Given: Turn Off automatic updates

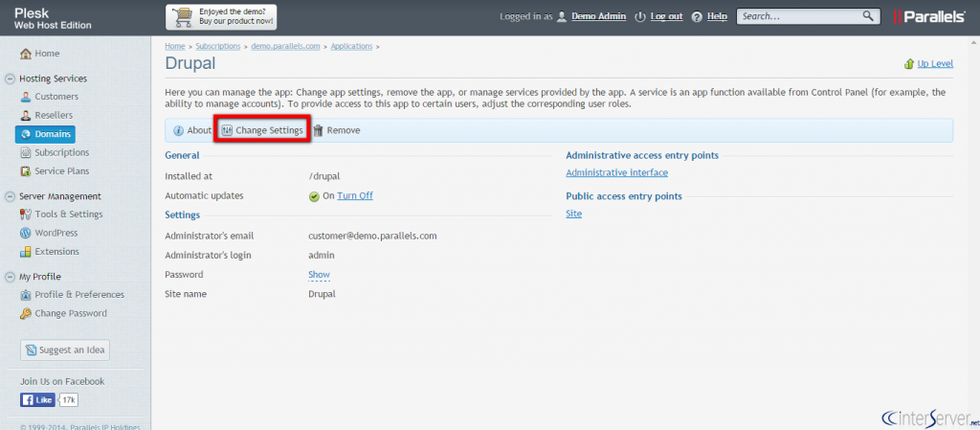Looking at the screenshot, I should [355, 195].
